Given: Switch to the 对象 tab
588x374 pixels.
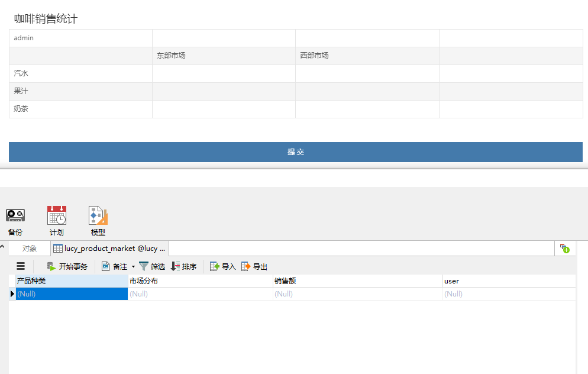Looking at the screenshot, I should (30, 249).
